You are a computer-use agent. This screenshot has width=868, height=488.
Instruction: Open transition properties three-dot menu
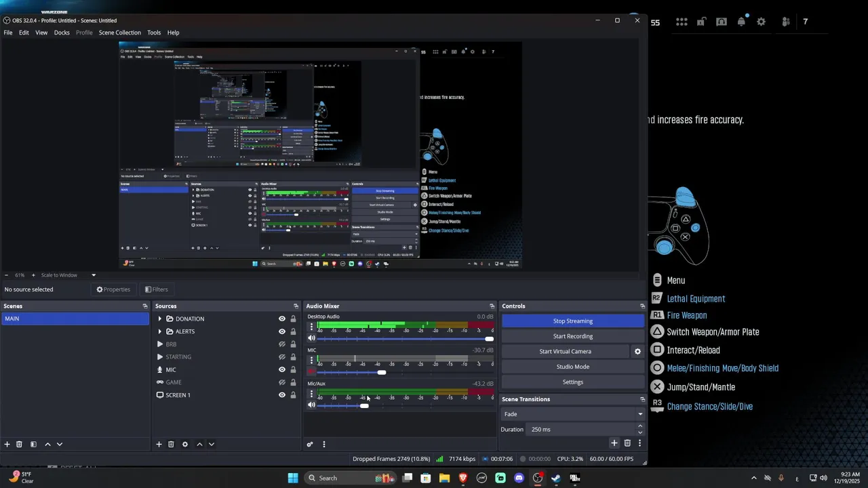coord(639,443)
